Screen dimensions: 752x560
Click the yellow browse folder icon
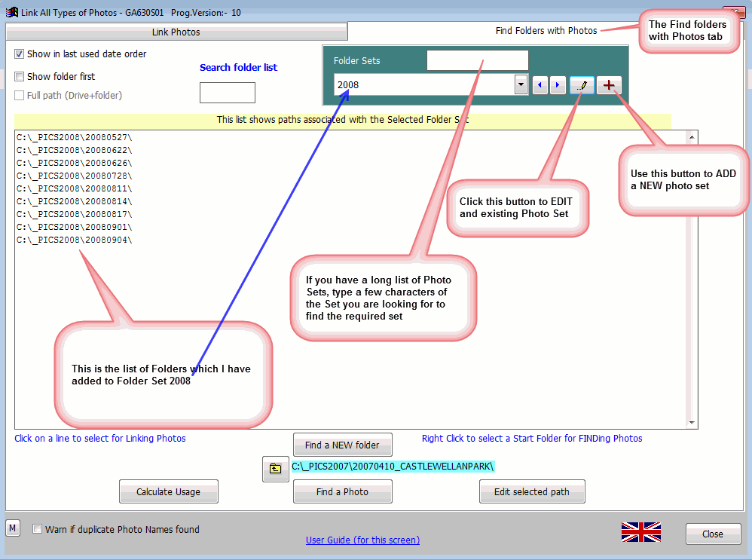275,469
